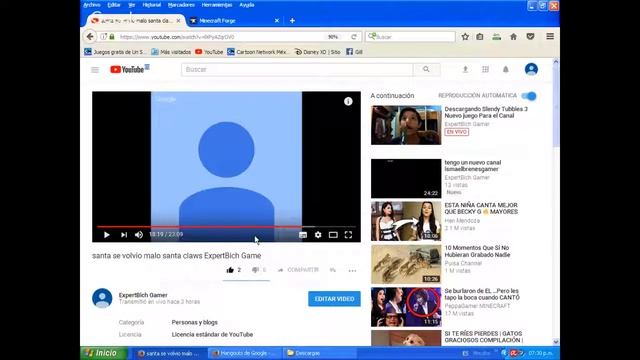Open Cartoon Network Méx bookmark
The image size is (640, 360).
pos(258,52)
